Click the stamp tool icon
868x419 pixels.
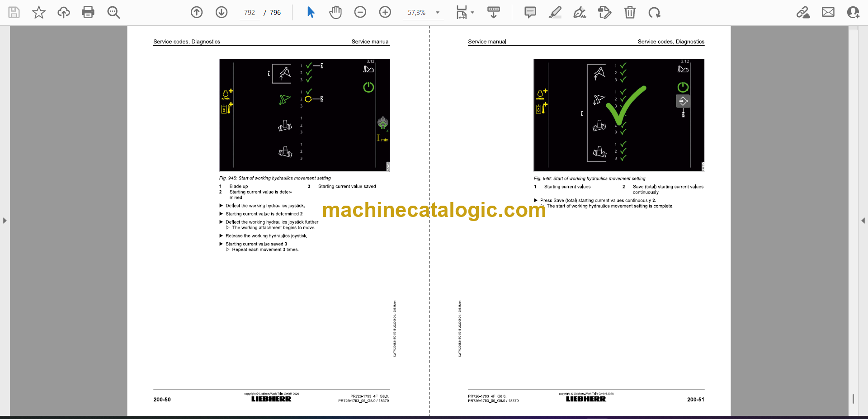pyautogui.click(x=604, y=12)
